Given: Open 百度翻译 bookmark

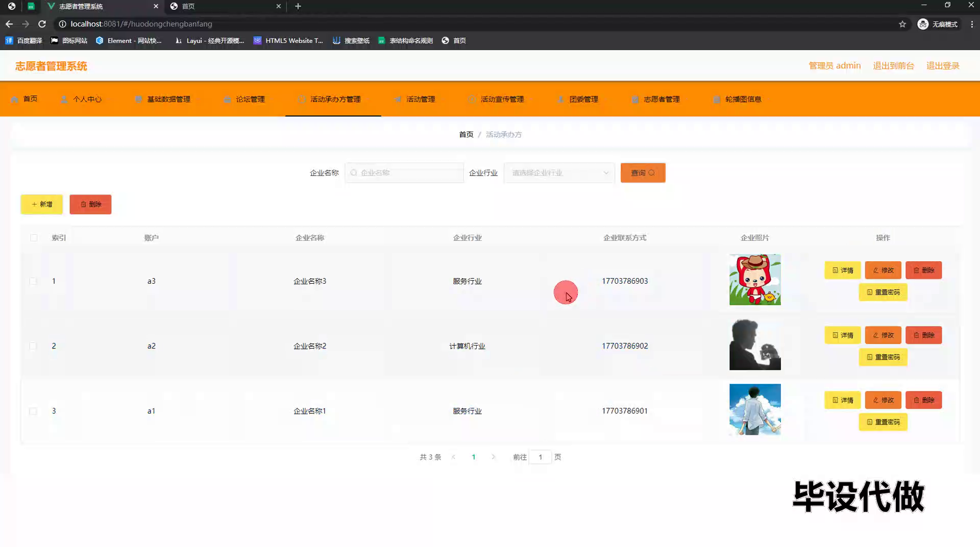Looking at the screenshot, I should click(x=23, y=40).
